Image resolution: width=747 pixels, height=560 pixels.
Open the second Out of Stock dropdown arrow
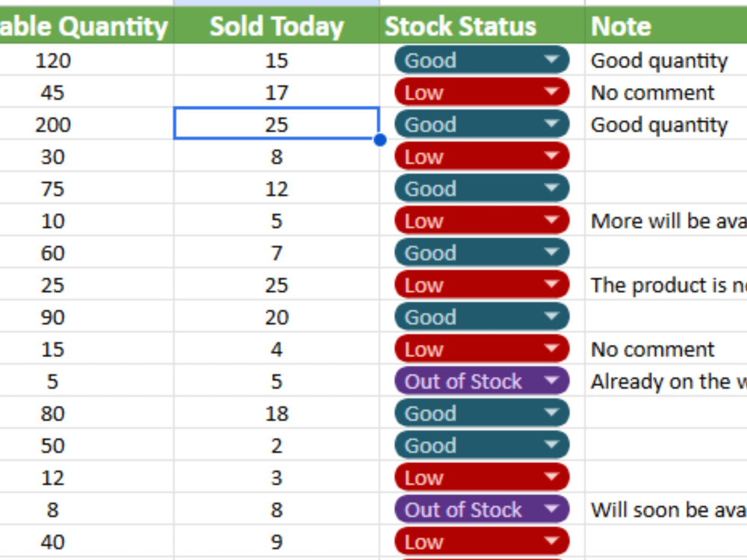point(551,509)
